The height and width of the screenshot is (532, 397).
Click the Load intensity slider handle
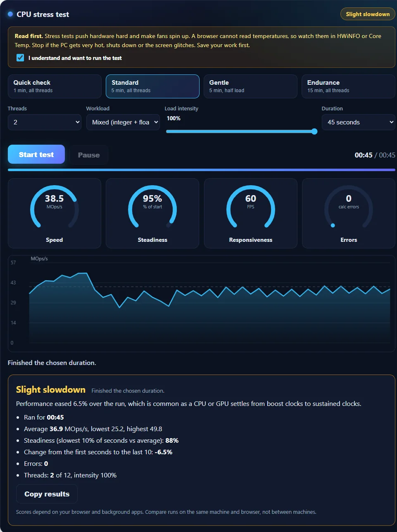[x=314, y=131]
